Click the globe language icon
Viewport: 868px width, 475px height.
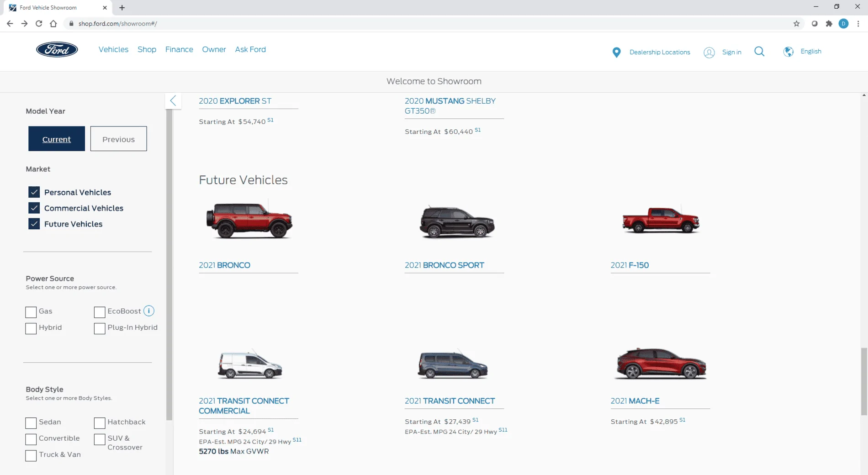[788, 52]
